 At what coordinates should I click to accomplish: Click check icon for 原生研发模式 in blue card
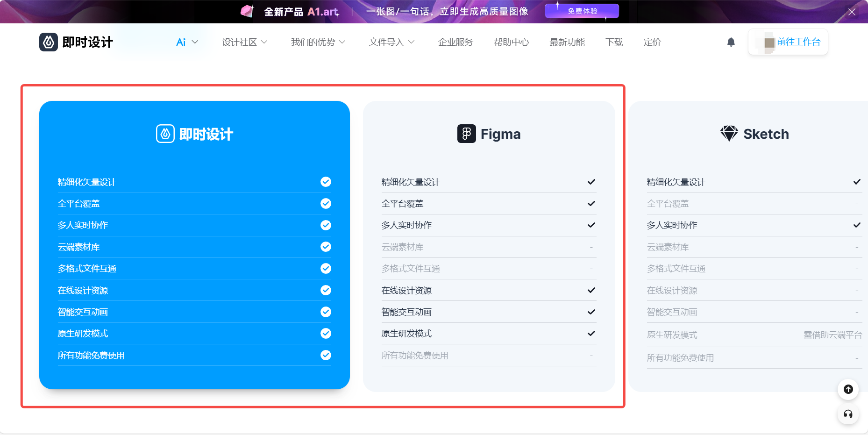click(x=326, y=333)
